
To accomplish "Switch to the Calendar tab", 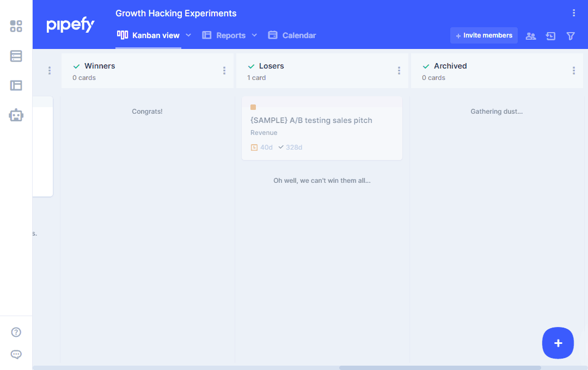I will click(x=292, y=35).
